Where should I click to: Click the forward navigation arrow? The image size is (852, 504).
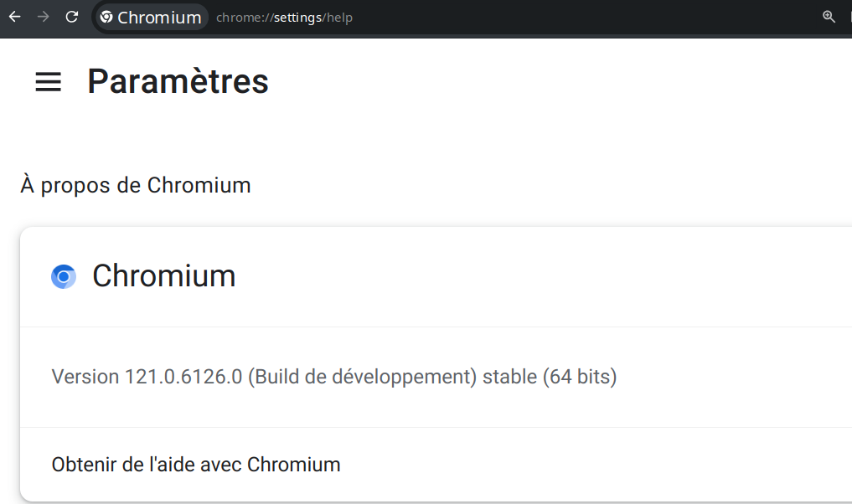(x=43, y=17)
